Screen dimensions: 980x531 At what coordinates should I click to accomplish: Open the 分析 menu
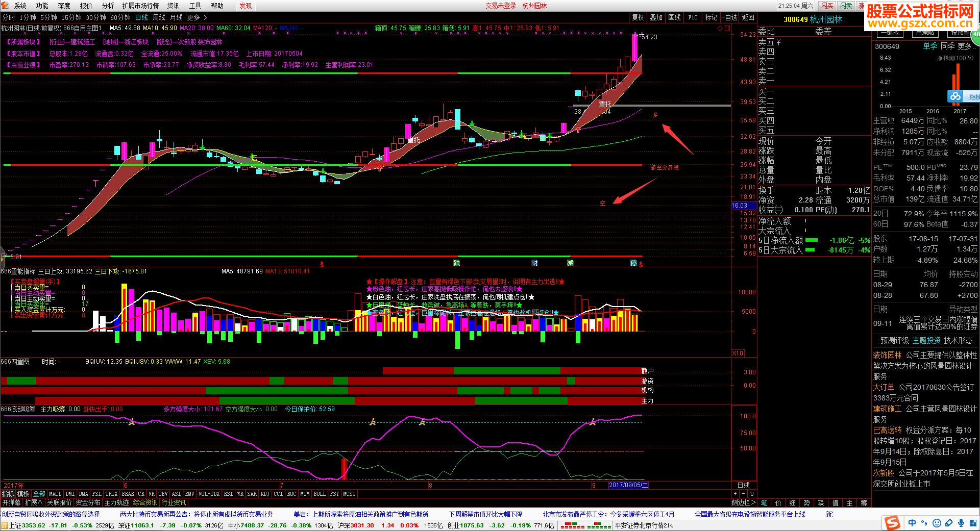108,6
